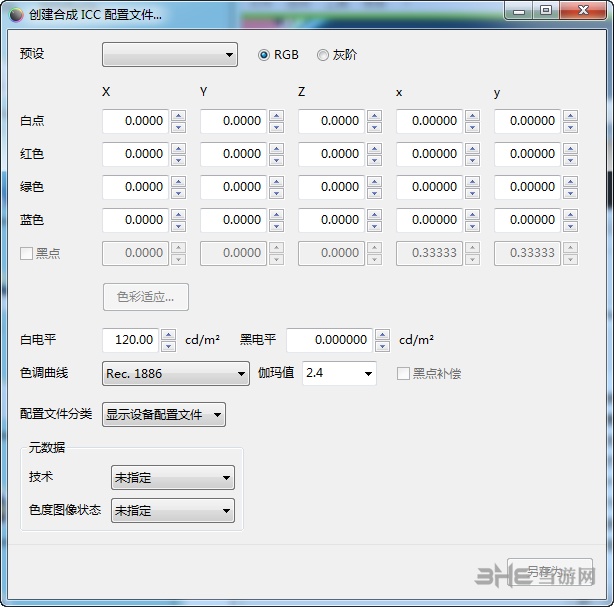Click the 白点 lowercase x value field
The width and height of the screenshot is (614, 607).
[429, 121]
